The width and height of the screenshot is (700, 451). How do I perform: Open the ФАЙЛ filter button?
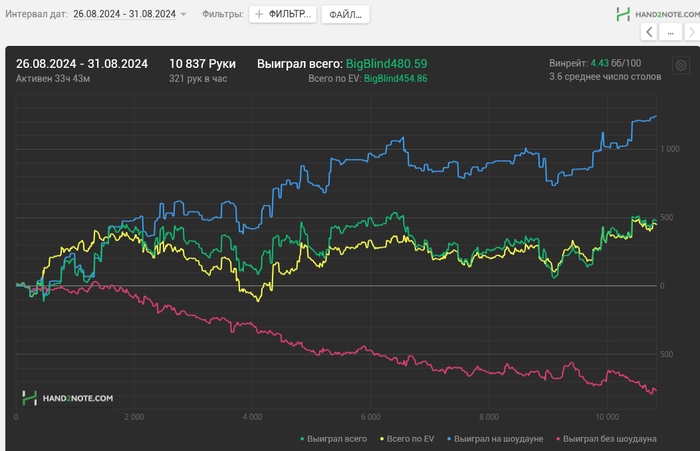345,15
